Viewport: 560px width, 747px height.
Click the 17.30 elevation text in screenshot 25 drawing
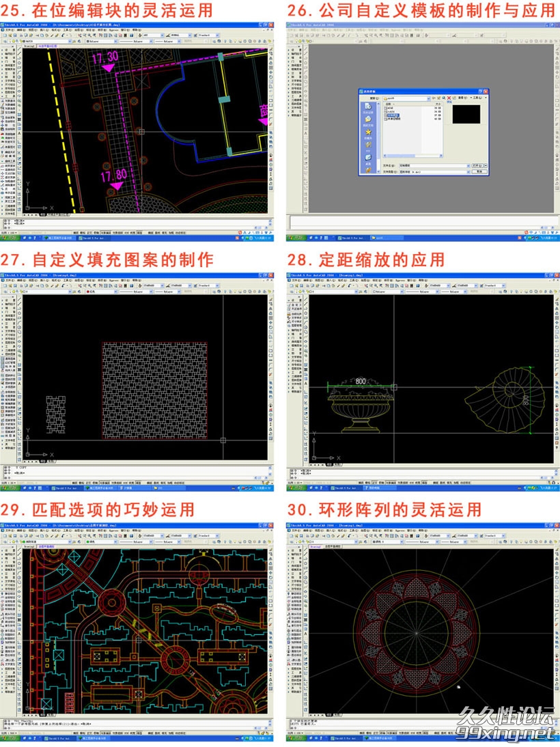105,58
